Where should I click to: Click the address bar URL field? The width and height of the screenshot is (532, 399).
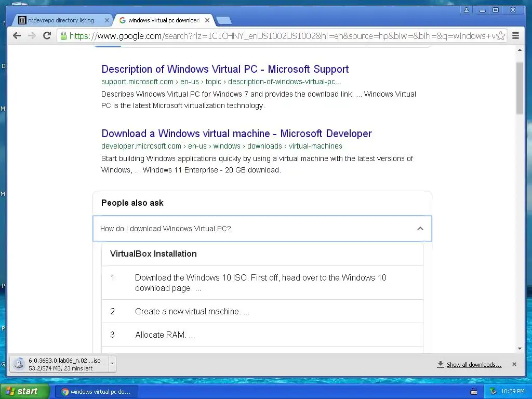click(282, 36)
